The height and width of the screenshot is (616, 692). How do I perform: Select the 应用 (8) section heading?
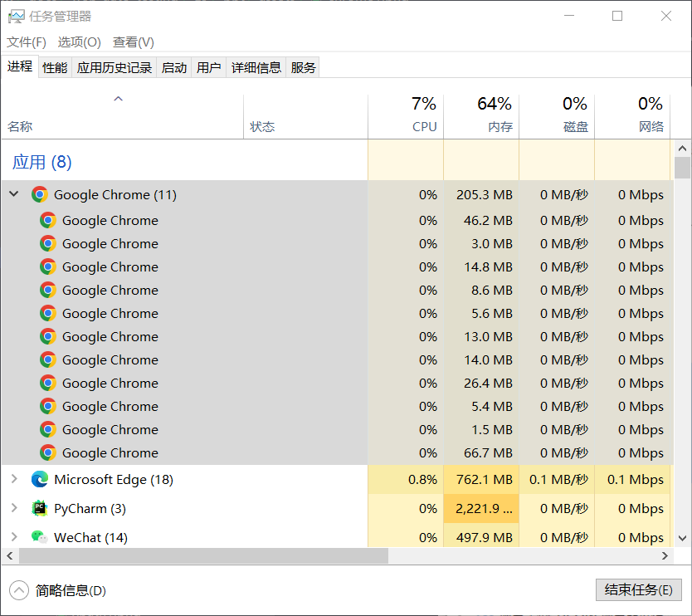pyautogui.click(x=42, y=162)
